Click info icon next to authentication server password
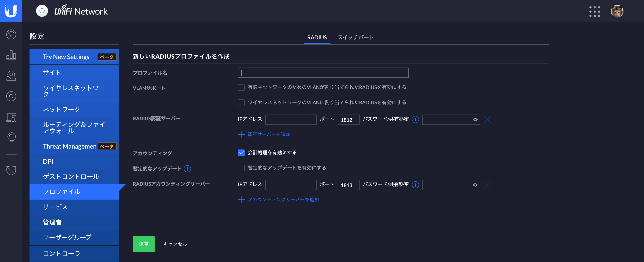 click(x=415, y=120)
